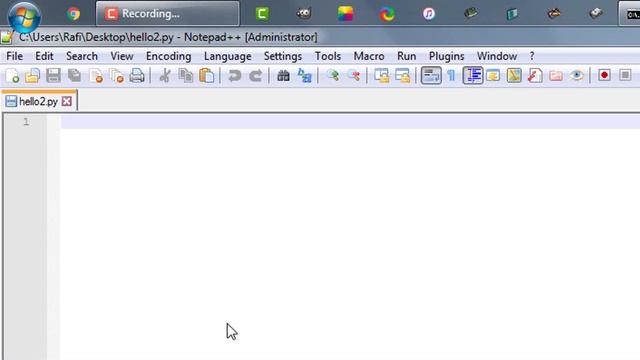
Task: Open green Camtasia taskbar icon
Action: click(262, 14)
